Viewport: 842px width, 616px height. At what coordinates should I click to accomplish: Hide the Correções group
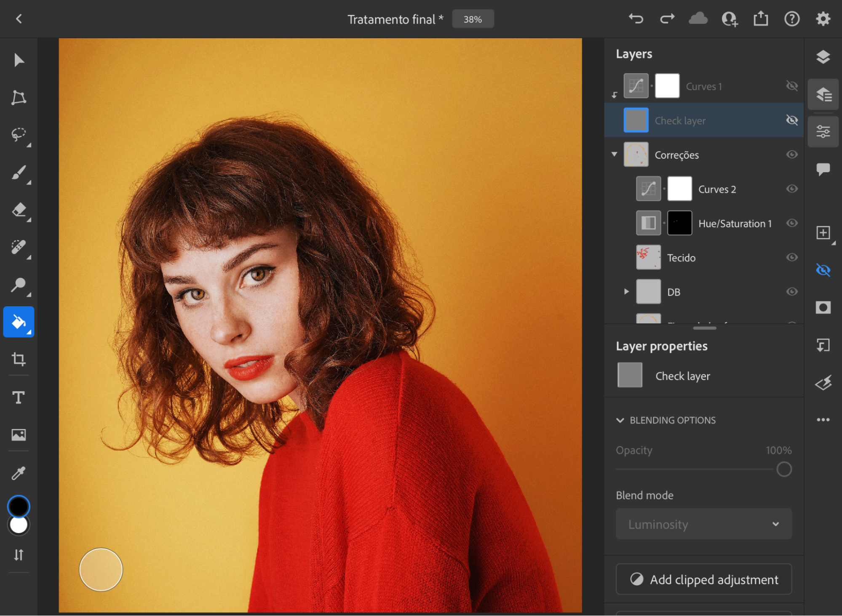tap(792, 155)
